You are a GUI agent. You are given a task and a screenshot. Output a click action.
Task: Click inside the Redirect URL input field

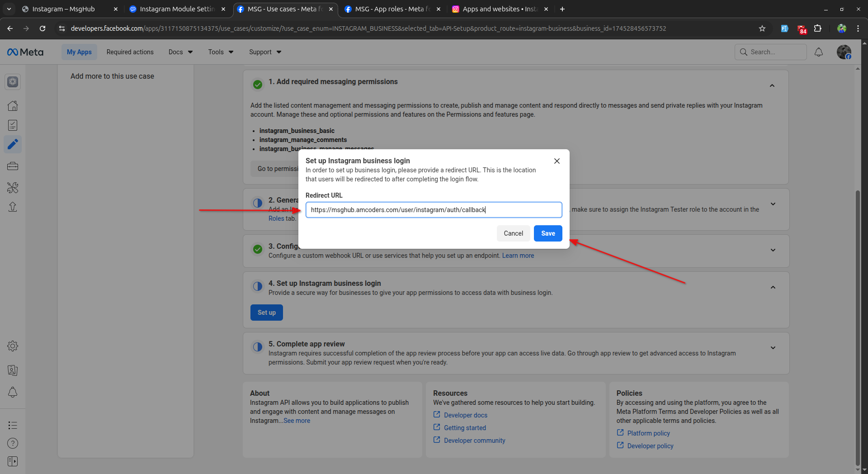pyautogui.click(x=434, y=209)
